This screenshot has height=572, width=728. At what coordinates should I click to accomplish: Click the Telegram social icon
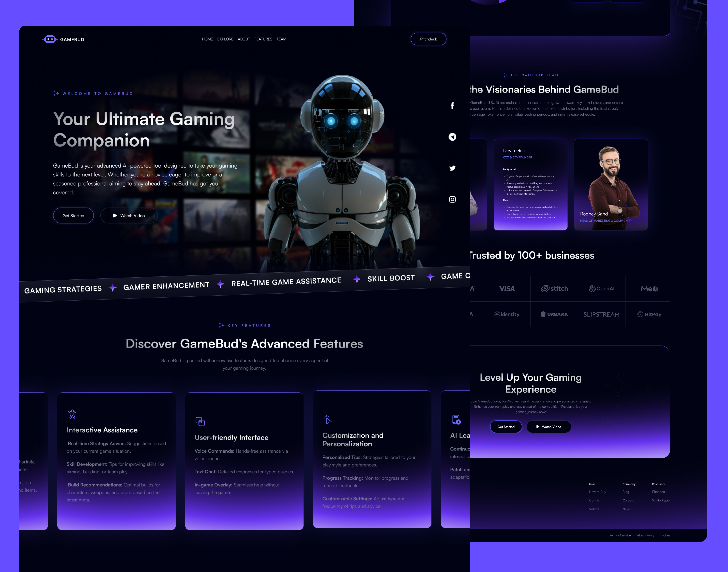pos(452,137)
